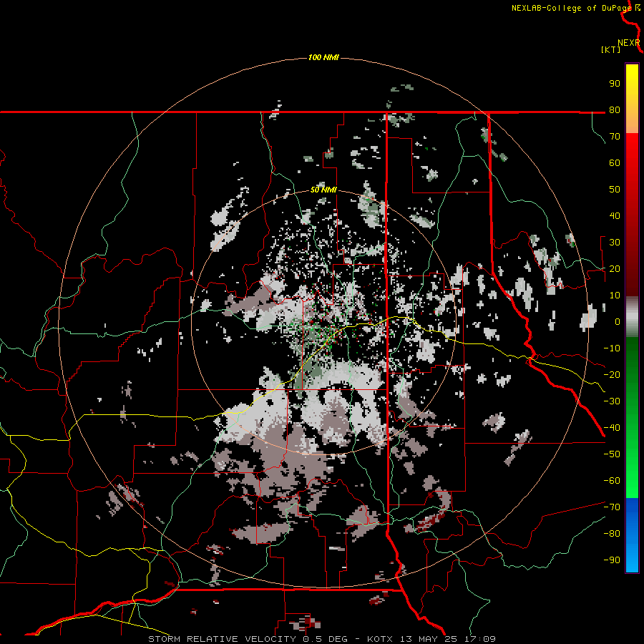Click the -30 scale label

coord(612,401)
